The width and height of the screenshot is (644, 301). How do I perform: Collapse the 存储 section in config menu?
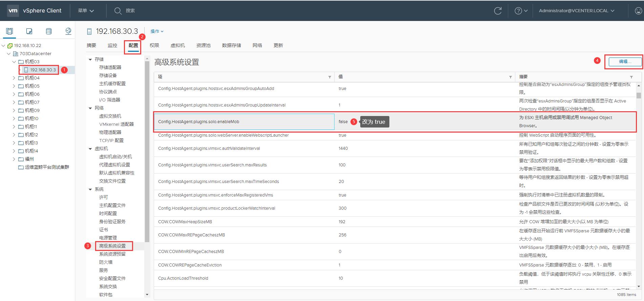pos(90,60)
